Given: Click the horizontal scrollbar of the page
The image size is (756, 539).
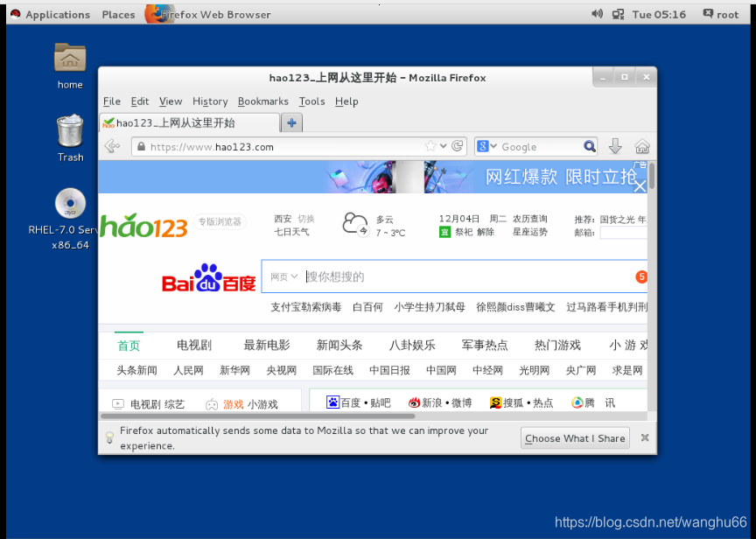Looking at the screenshot, I should pos(257,416).
